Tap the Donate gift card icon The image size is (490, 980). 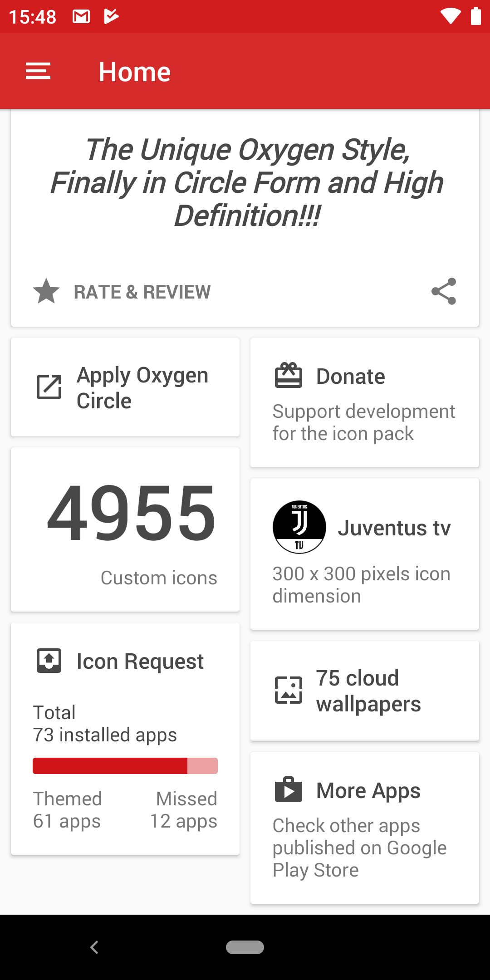tap(288, 376)
